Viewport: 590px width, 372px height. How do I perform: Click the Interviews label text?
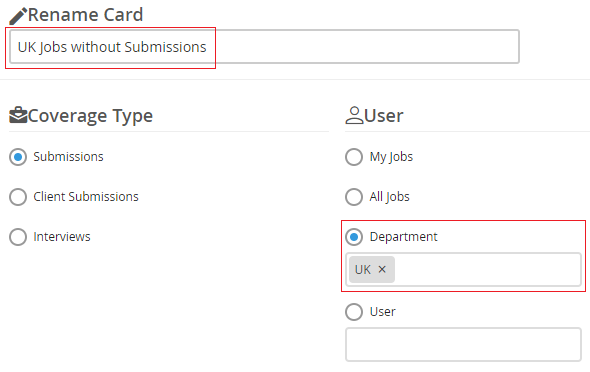click(x=62, y=237)
